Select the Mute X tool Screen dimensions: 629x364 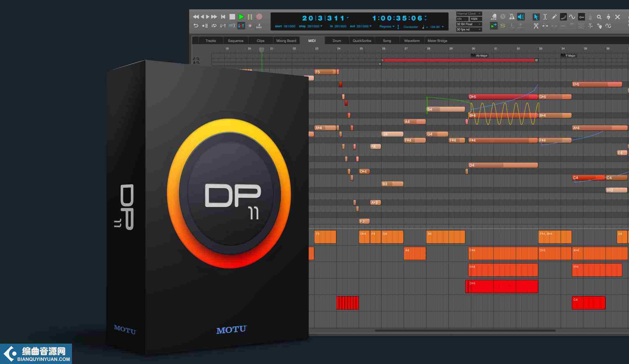tap(617, 17)
